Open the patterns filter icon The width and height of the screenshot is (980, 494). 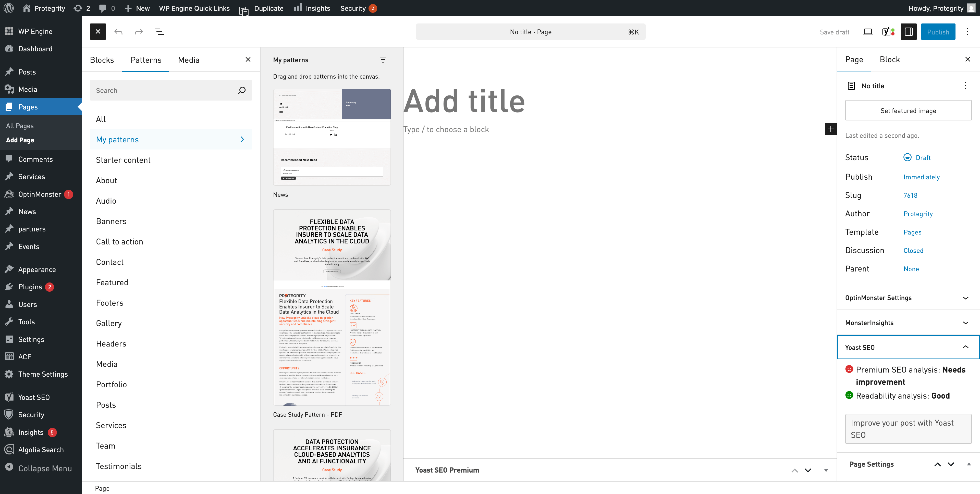(x=382, y=60)
